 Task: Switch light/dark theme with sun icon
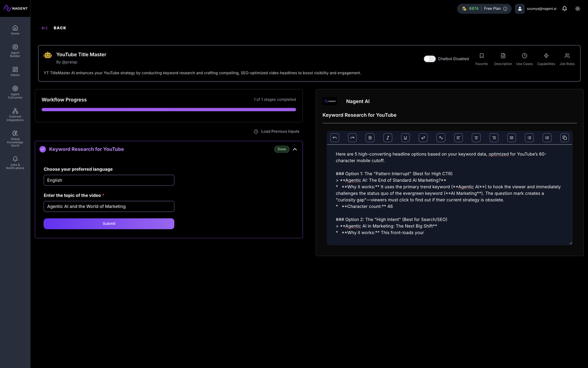click(x=577, y=9)
